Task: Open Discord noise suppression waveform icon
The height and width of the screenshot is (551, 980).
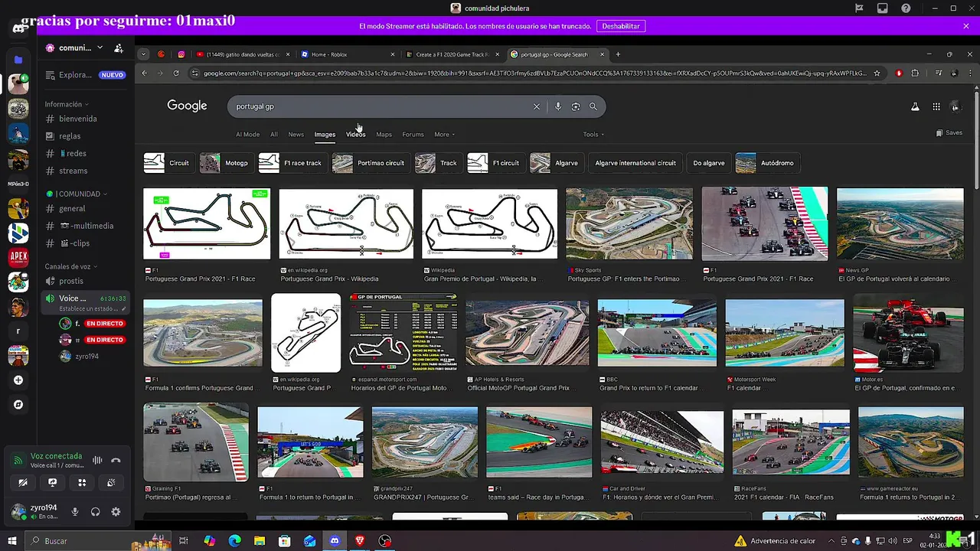Action: pyautogui.click(x=97, y=460)
